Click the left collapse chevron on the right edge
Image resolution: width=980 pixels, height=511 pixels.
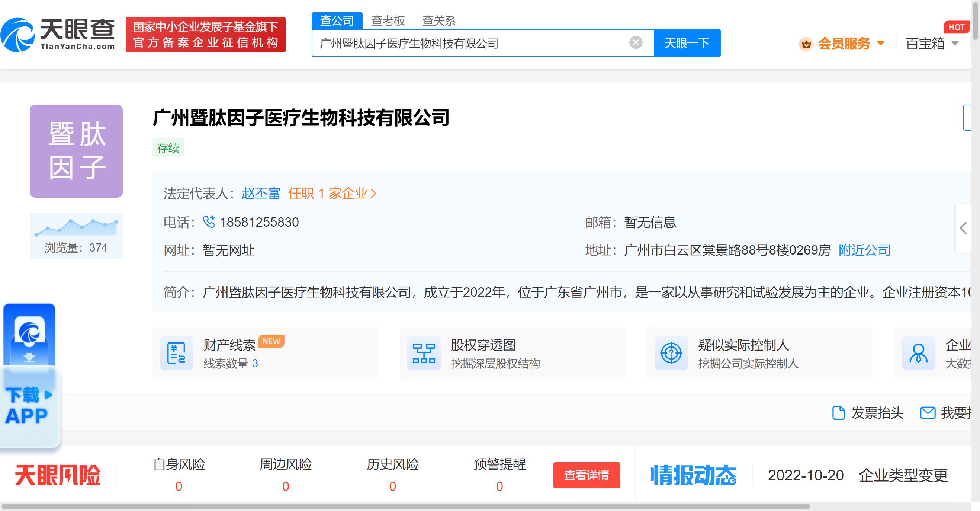point(963,229)
